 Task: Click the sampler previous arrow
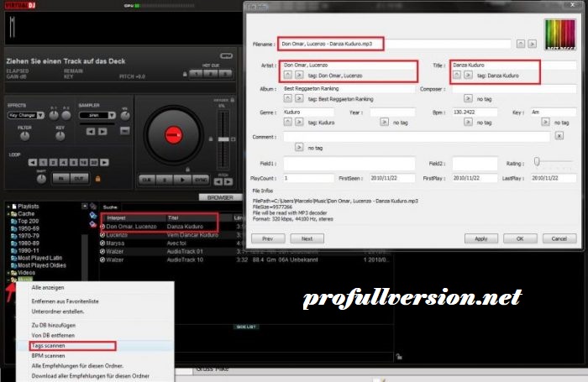(91, 131)
